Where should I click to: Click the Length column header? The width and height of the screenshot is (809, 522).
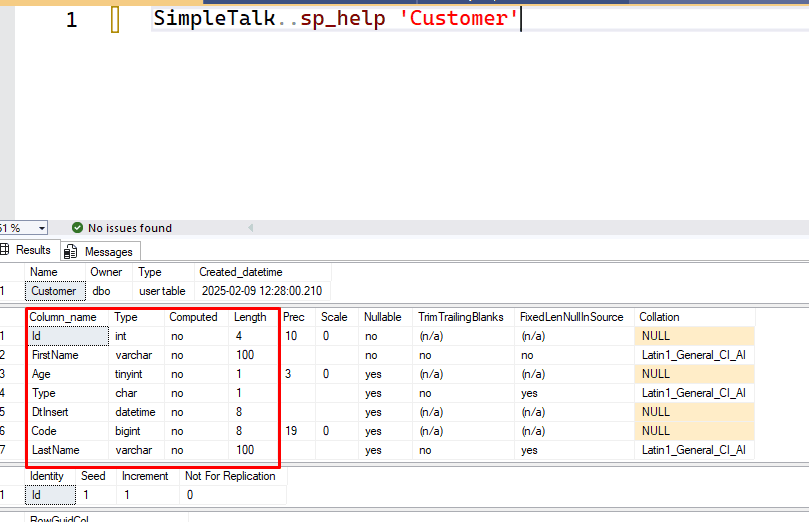click(250, 317)
